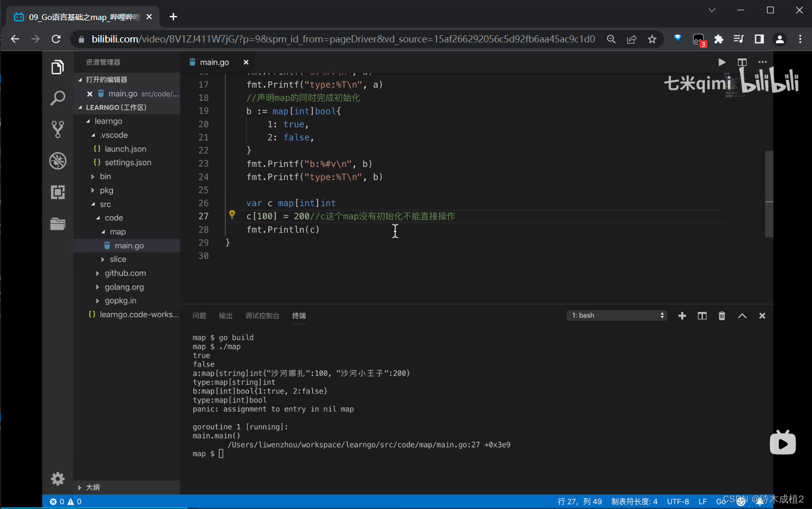Change file encoding UTF-8
Screen dimensions: 812x509
tap(678, 502)
